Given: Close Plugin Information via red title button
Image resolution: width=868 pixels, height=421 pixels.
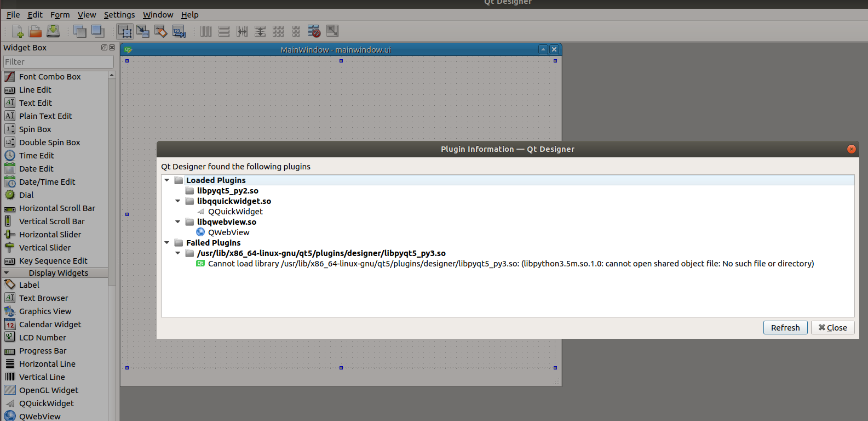Looking at the screenshot, I should (x=852, y=149).
